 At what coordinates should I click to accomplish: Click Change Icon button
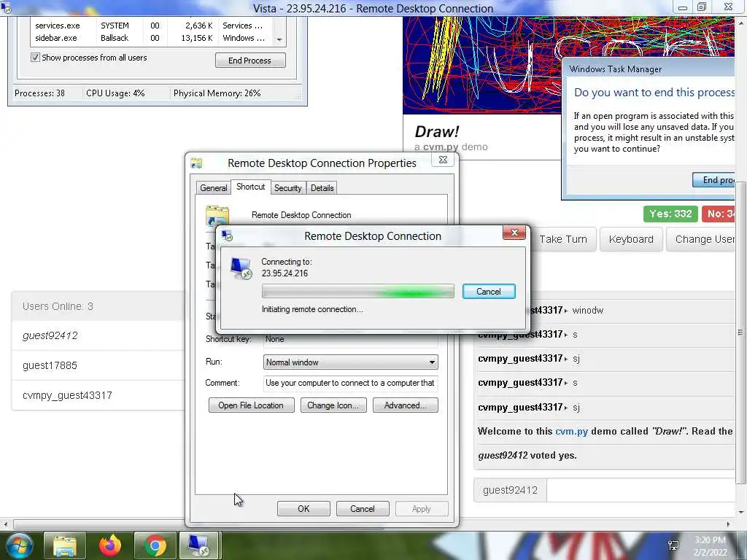coord(333,405)
